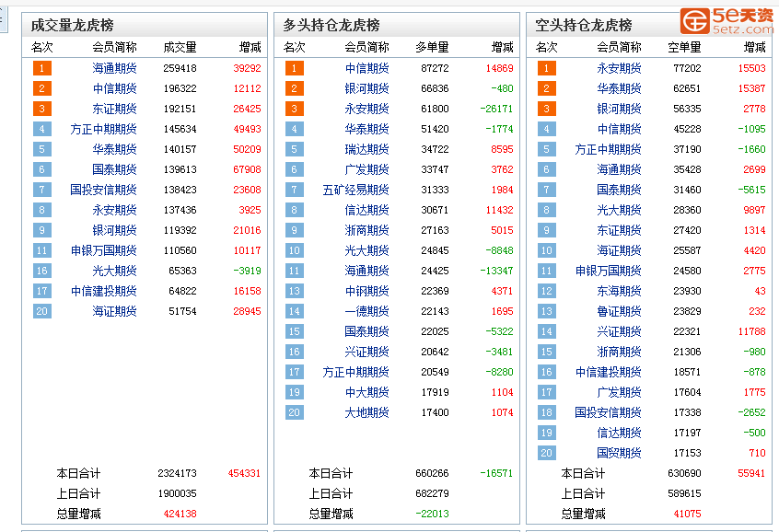Click long total change -16571
779x532 pixels.
496,473
